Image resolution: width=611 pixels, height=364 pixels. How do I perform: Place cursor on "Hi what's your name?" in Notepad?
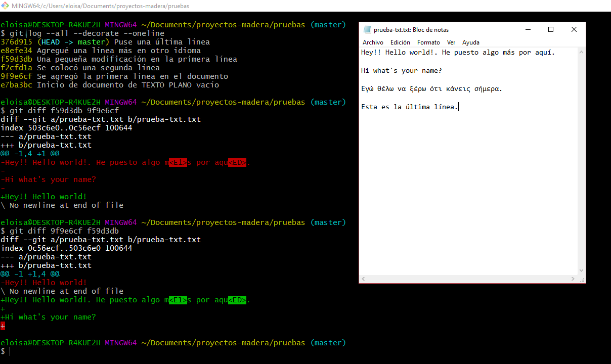(x=402, y=71)
